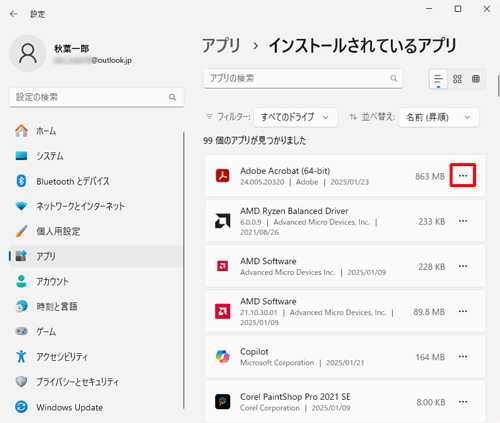This screenshot has width=500, height=423.
Task: Click the 863 MB size value
Action: click(430, 176)
